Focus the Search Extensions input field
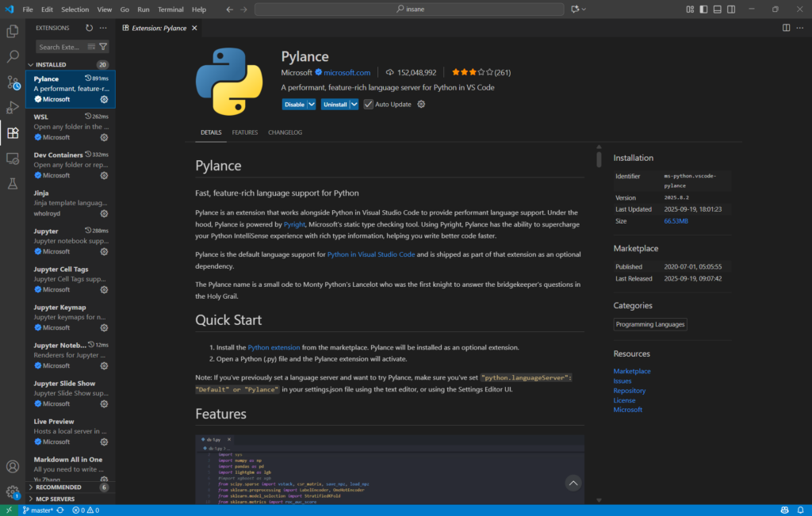Screen dimensions: 812x516 point(61,47)
